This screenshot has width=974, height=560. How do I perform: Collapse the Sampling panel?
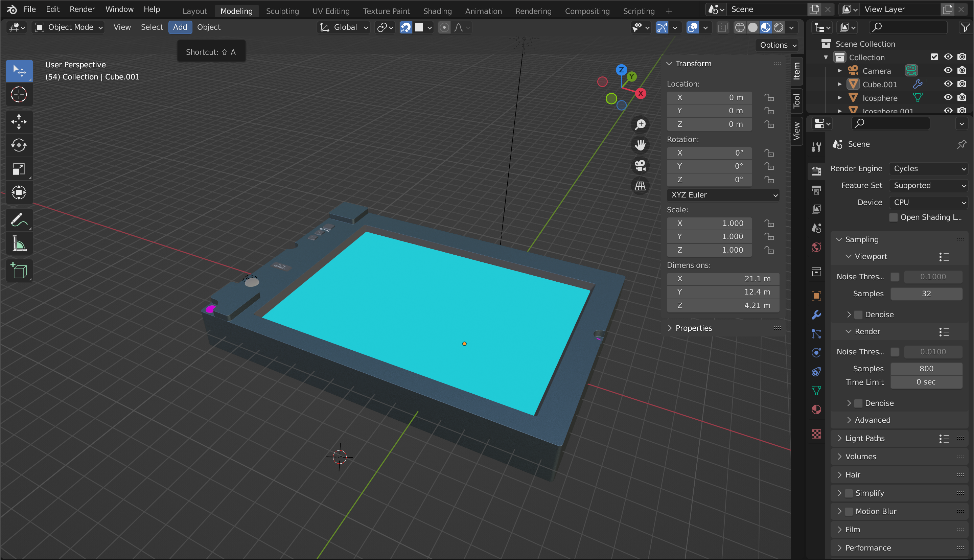tap(861, 240)
